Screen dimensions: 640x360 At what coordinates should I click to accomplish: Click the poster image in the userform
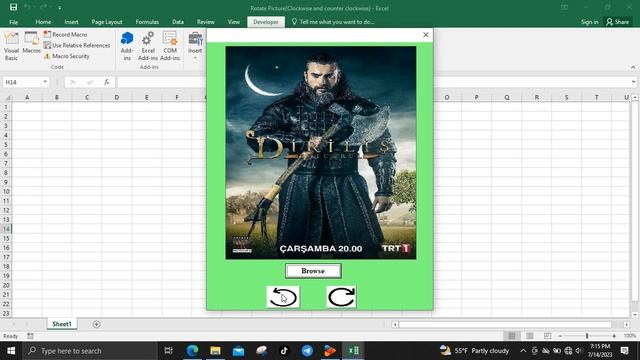(321, 153)
